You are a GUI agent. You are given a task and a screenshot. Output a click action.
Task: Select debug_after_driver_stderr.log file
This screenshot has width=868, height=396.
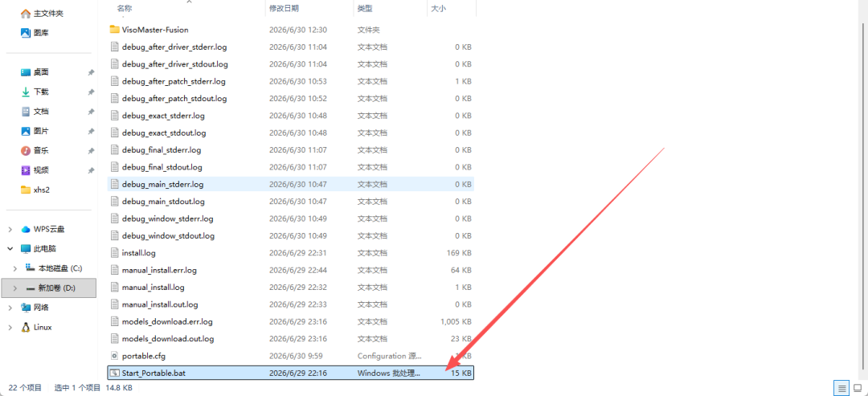291,47
